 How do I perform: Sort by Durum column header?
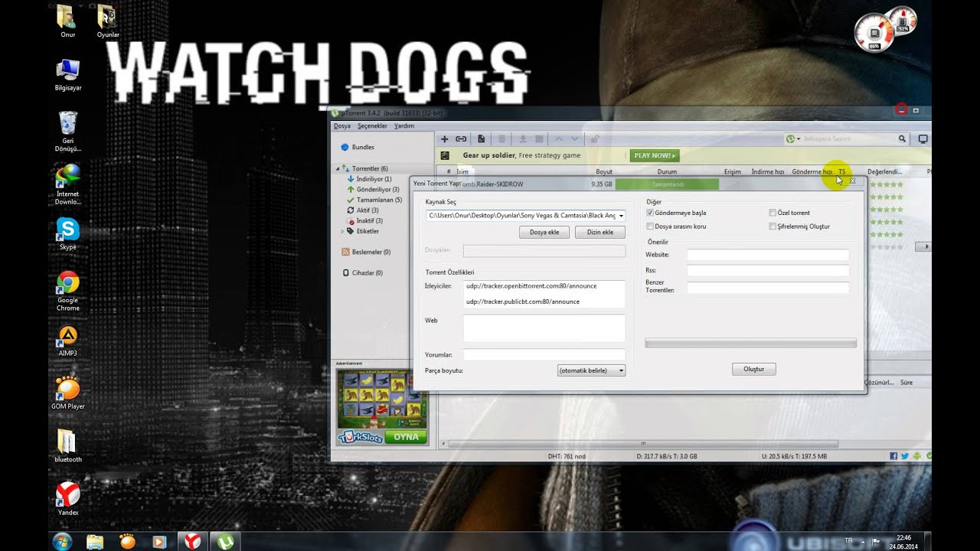tap(667, 171)
